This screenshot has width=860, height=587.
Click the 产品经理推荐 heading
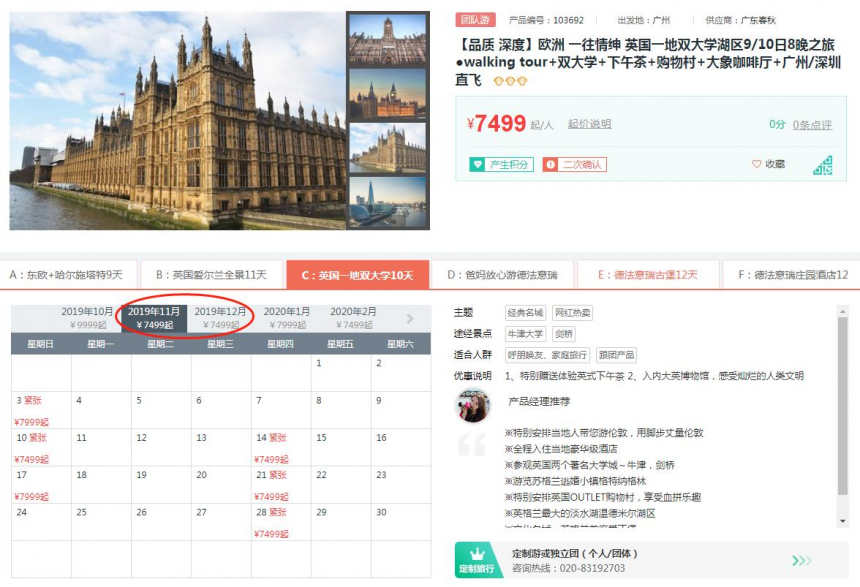[x=539, y=402]
